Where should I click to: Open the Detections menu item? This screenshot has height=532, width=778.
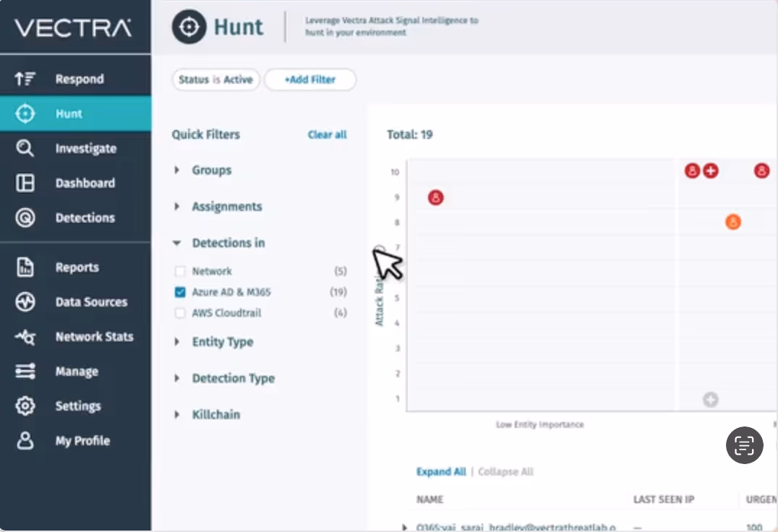point(75,218)
